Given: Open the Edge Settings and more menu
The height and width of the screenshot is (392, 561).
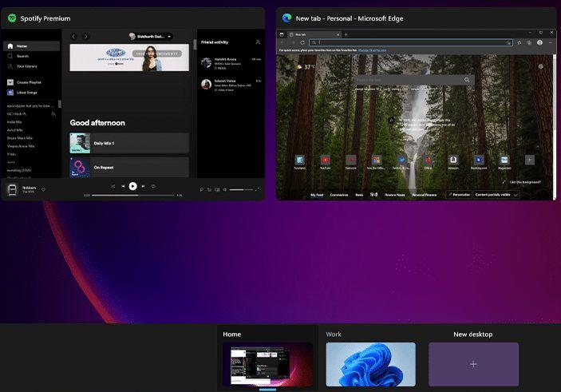Looking at the screenshot, I should [x=551, y=42].
